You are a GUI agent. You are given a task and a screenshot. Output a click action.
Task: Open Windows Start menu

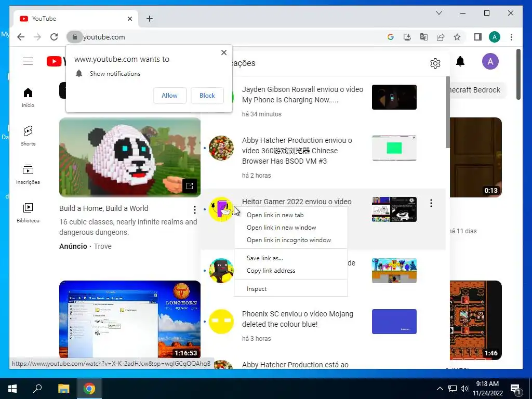[12, 389]
